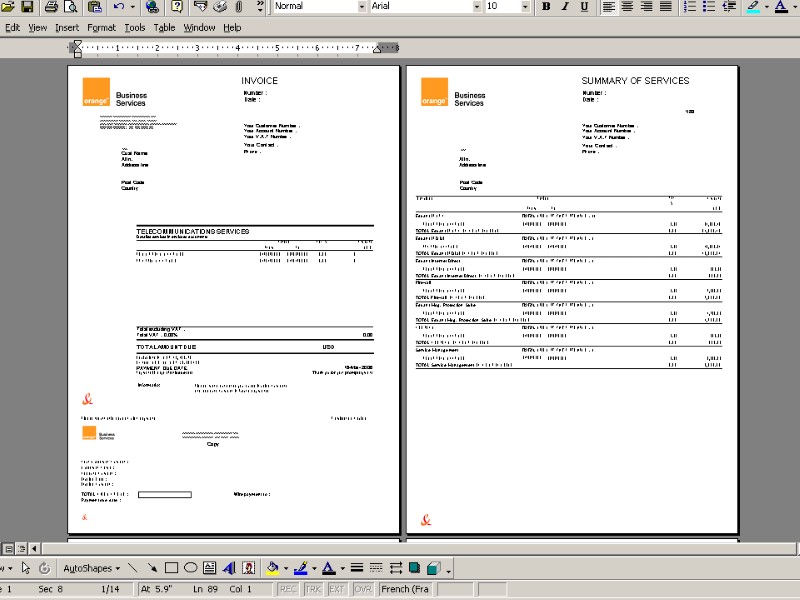Click the Free Rotate icon
800x600 pixels.
pos(44,568)
